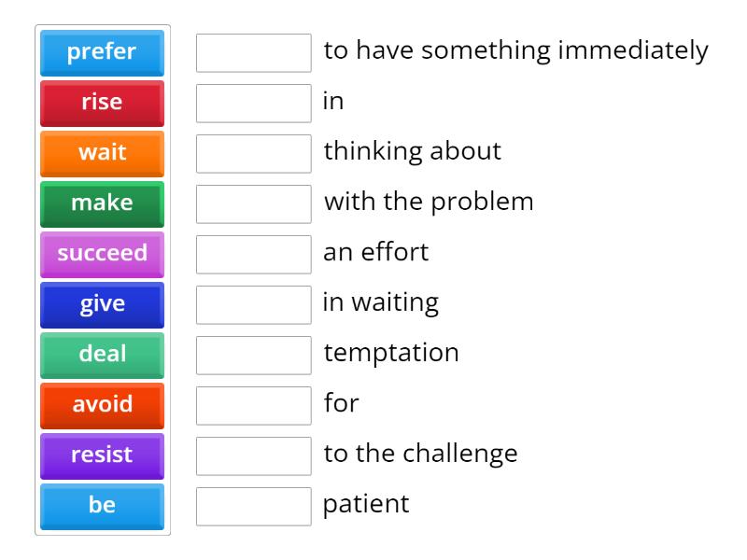The image size is (747, 560).
Task: Pick the orange "wait" word tile
Action: [x=102, y=153]
